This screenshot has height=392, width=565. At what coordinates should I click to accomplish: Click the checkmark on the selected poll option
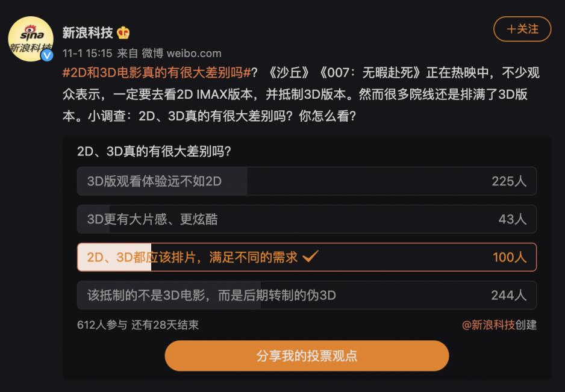(x=310, y=257)
